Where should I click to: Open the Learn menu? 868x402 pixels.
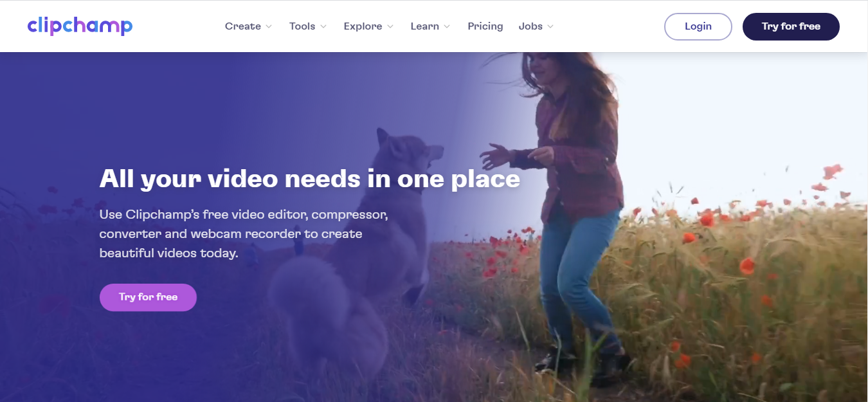(425, 26)
